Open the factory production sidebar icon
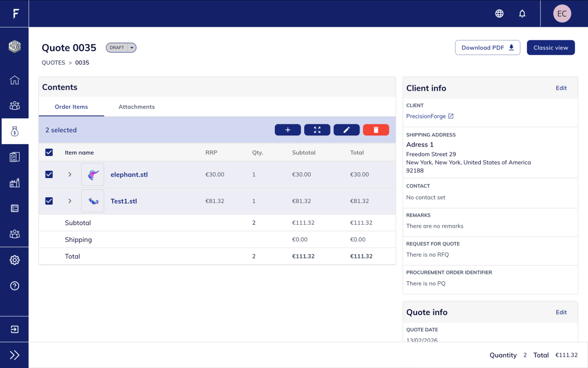 pos(15,183)
